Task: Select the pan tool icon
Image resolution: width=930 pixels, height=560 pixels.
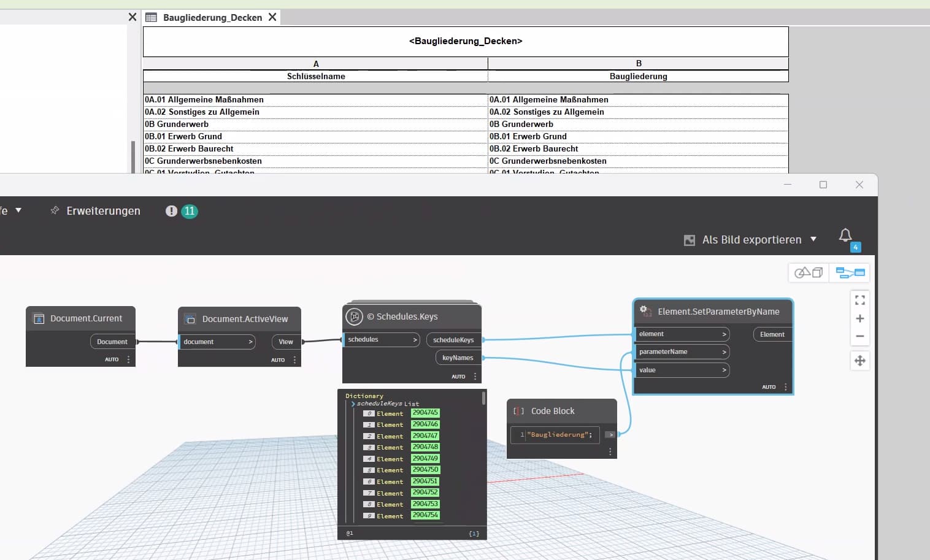Action: (x=860, y=361)
